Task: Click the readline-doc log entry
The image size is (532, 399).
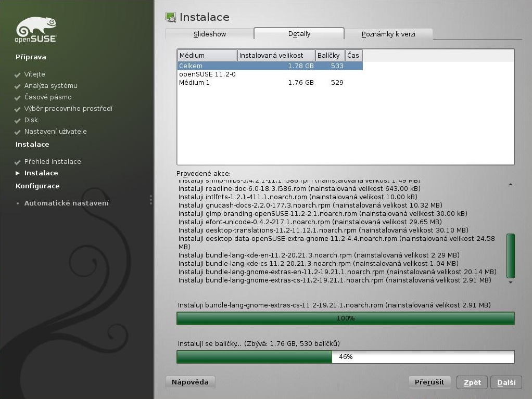Action: 299,189
